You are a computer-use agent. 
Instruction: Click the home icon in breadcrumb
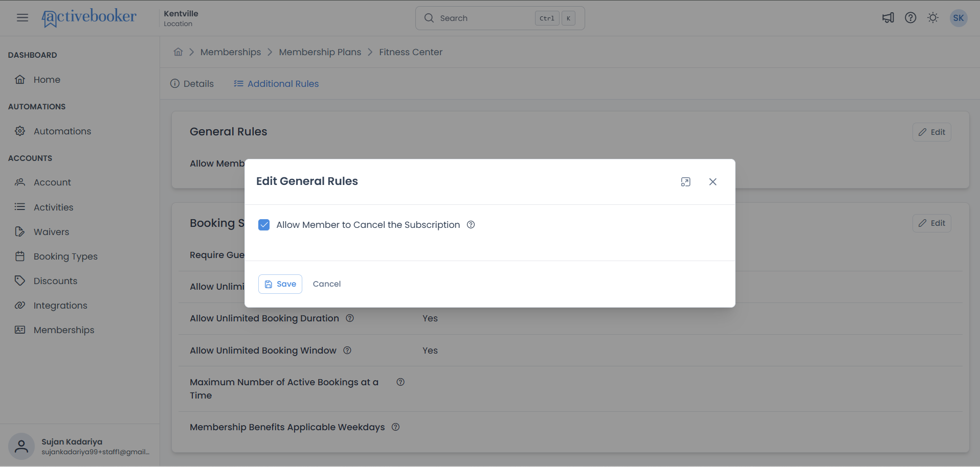click(x=178, y=52)
